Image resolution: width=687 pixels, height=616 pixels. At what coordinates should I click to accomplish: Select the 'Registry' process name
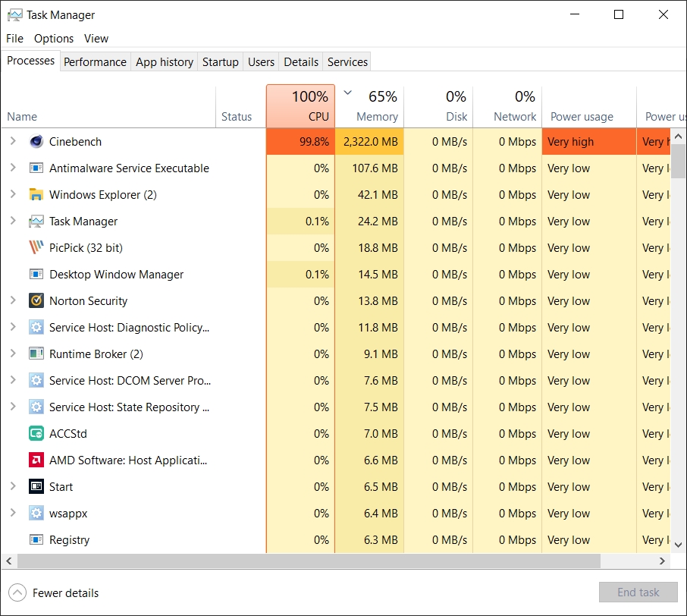tap(69, 539)
